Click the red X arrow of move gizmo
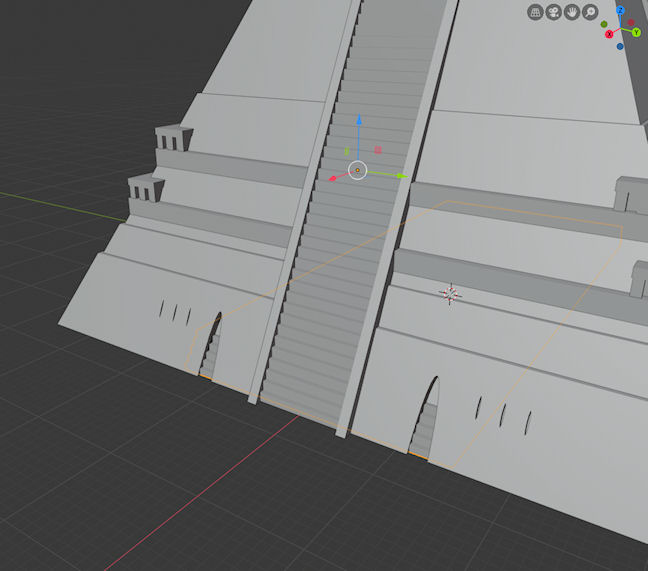This screenshot has height=571, width=648. (x=333, y=179)
